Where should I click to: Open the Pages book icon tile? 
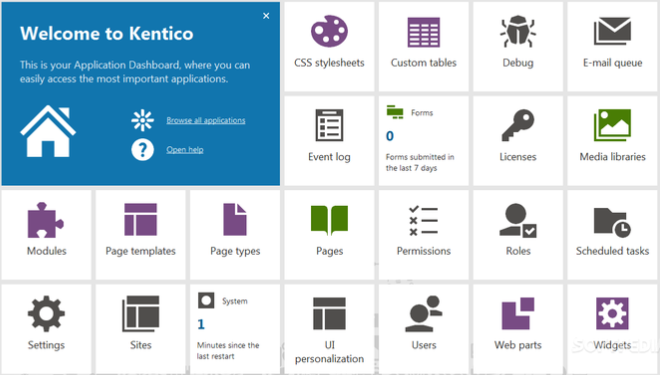click(329, 235)
